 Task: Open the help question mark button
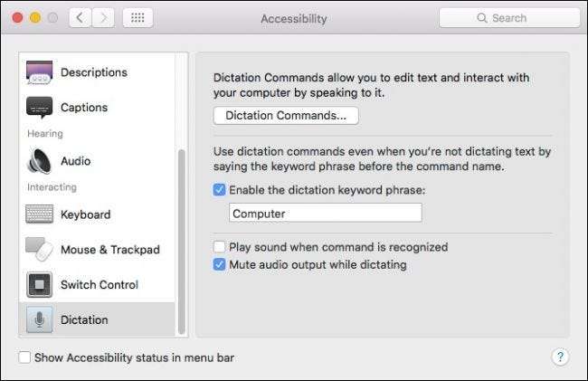click(560, 357)
